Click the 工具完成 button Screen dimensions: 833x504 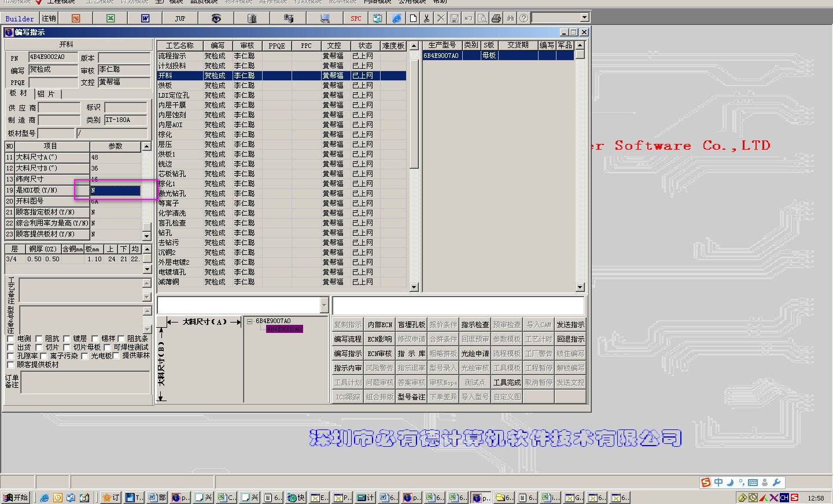pyautogui.click(x=507, y=383)
